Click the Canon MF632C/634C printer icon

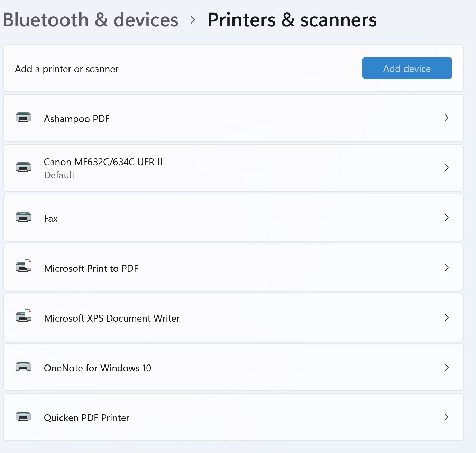[23, 167]
